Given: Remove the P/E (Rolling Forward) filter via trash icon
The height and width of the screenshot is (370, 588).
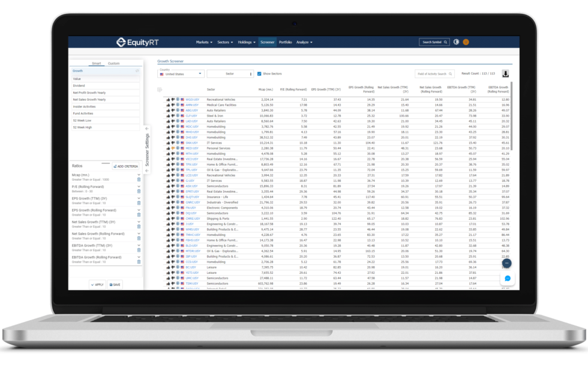Looking at the screenshot, I should coord(139,191).
